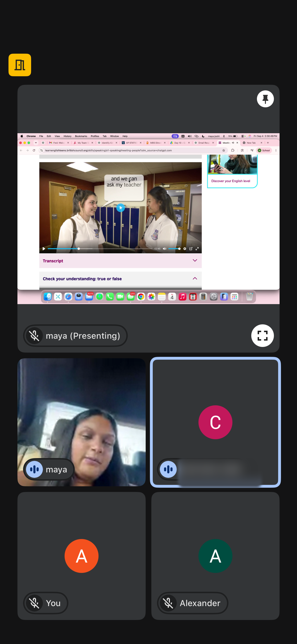Switch to the AP STATIST tab

click(x=131, y=143)
